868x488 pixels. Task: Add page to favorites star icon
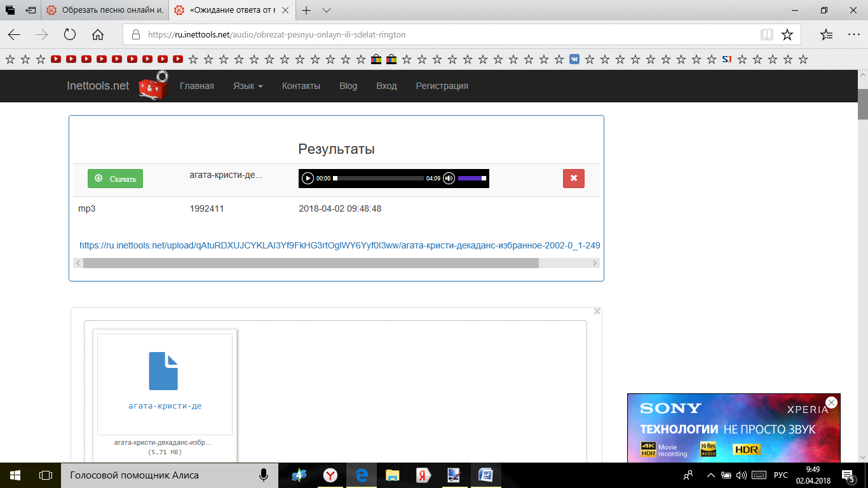pos(787,35)
